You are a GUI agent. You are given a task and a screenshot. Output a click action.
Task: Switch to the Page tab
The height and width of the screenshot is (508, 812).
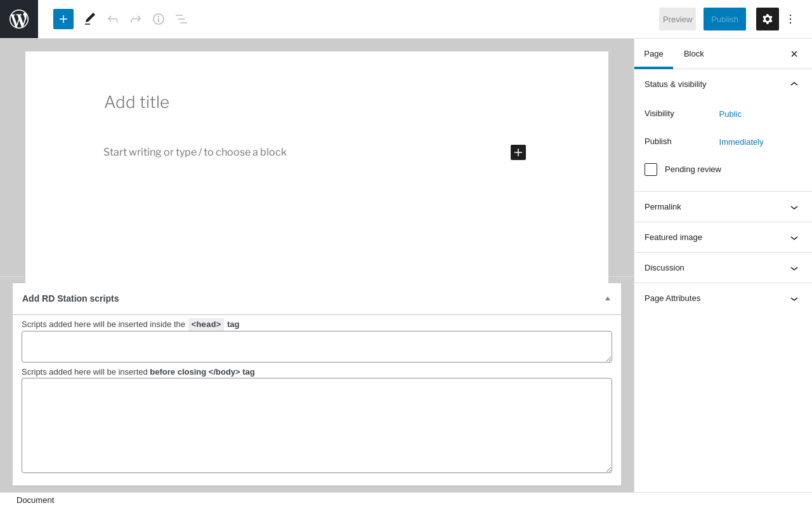(653, 54)
